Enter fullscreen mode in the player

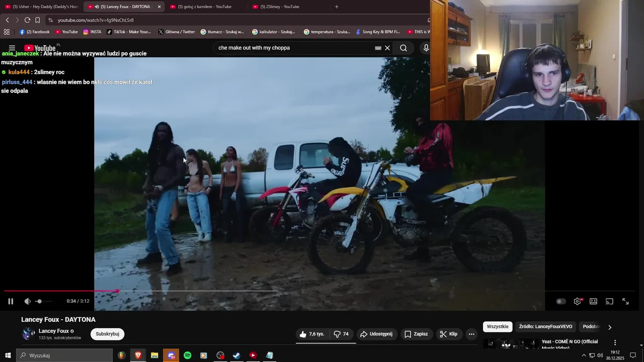point(625,301)
